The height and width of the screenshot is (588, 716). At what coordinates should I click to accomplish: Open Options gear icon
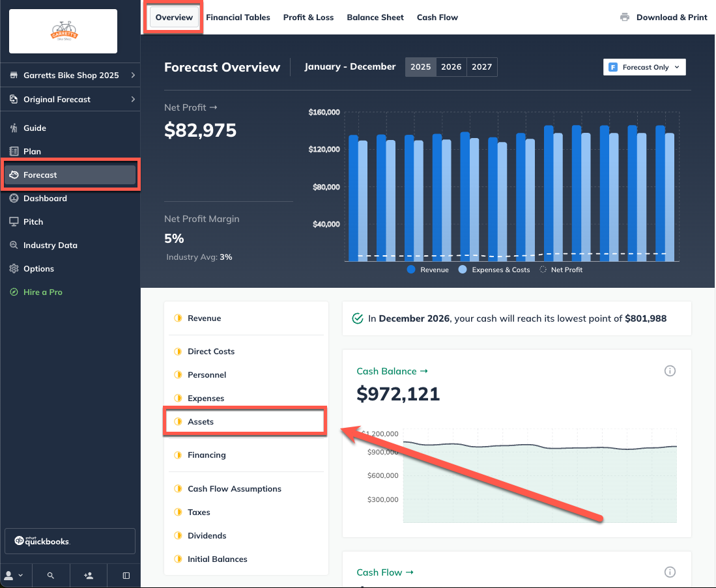14,269
